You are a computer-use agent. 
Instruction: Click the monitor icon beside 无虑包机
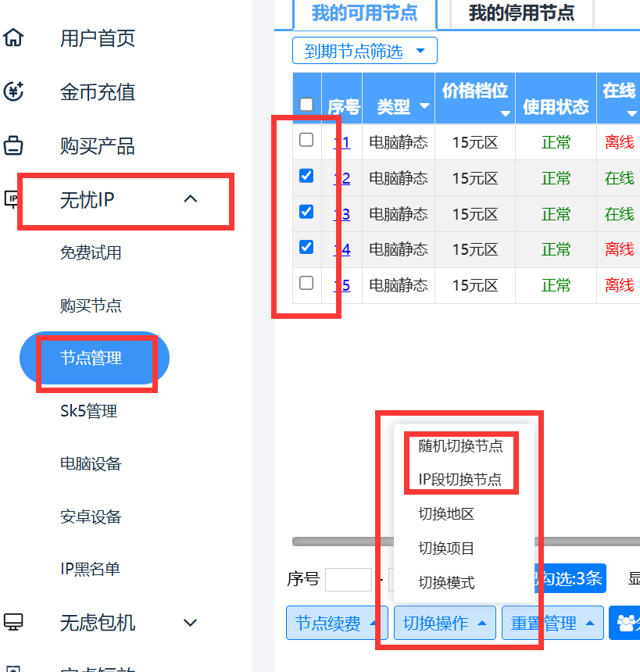pyautogui.click(x=14, y=622)
